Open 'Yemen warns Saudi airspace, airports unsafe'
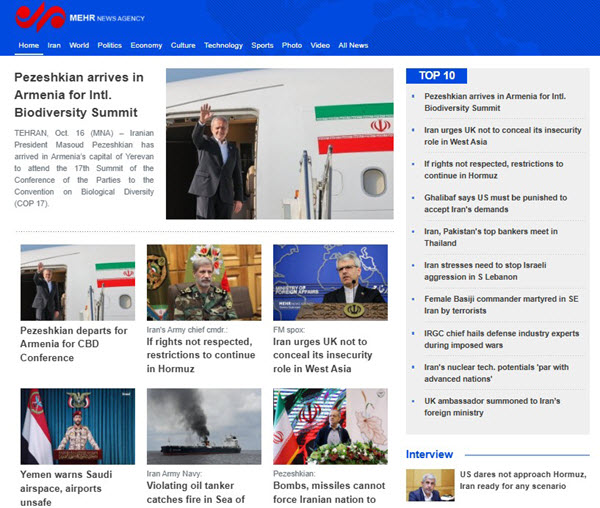Screen dimensions: 600x508 click(x=66, y=488)
